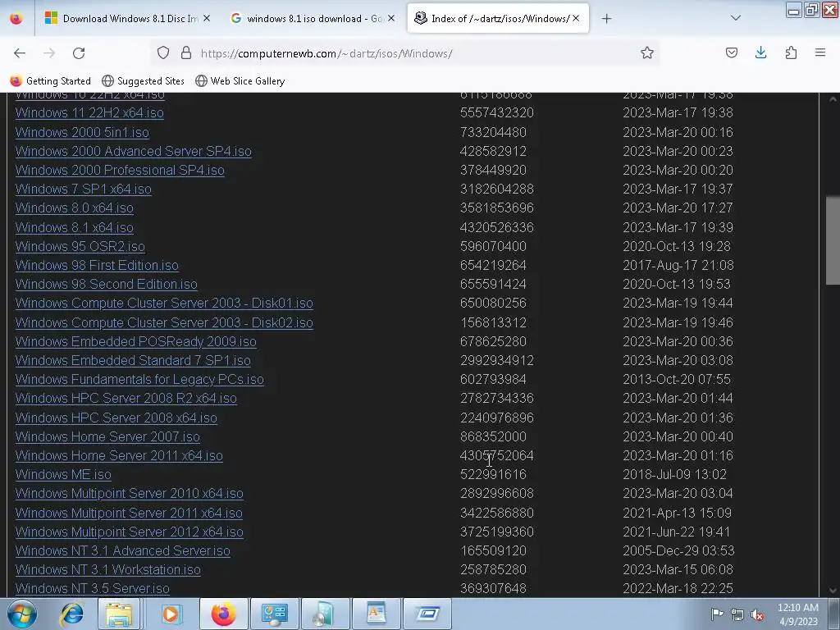Screen dimensions: 840x630
Task: Click the page vertical scrollbar thumb
Action: point(833,241)
